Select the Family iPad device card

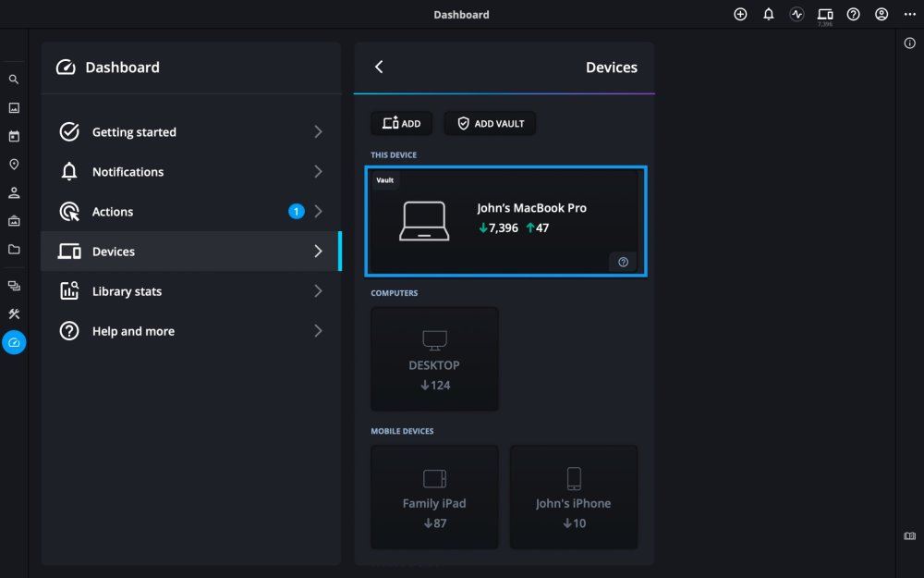(x=434, y=498)
